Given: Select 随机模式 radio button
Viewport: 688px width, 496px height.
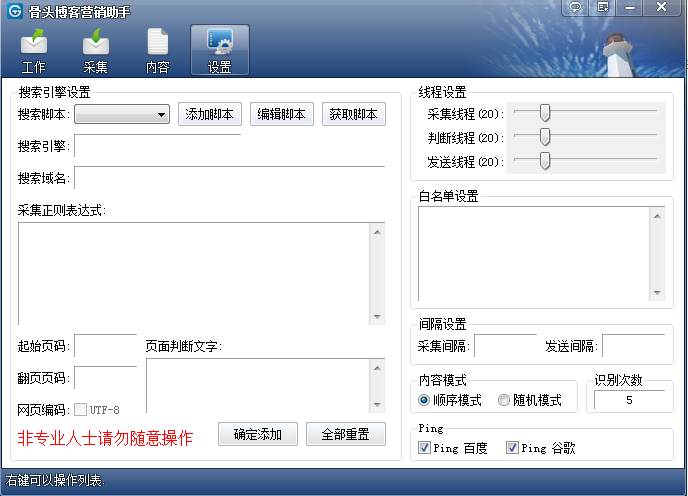Looking at the screenshot, I should tap(504, 400).
